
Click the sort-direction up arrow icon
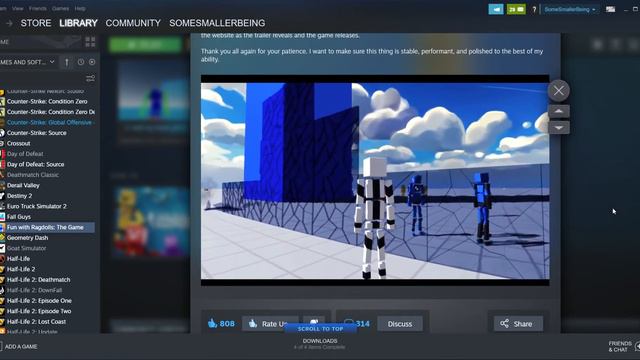point(67,62)
